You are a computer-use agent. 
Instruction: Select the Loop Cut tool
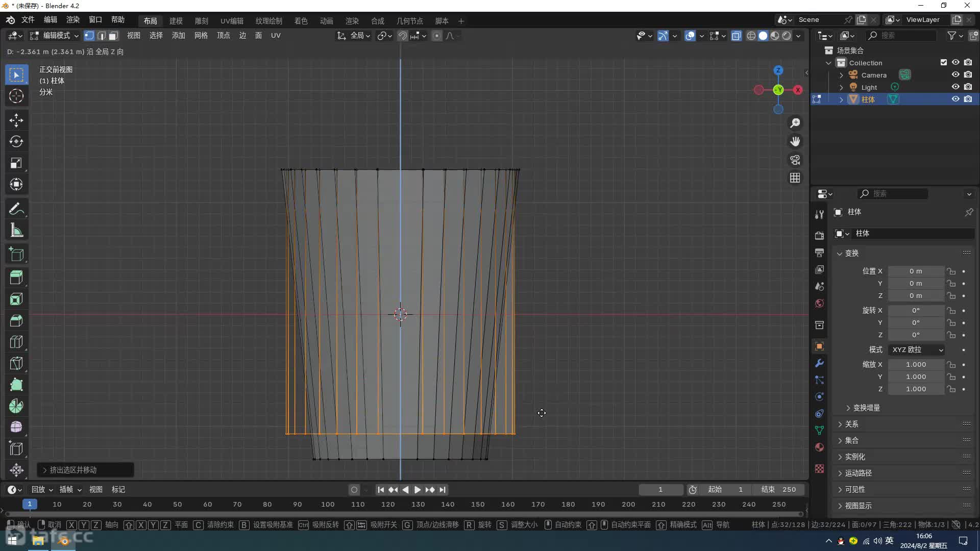pyautogui.click(x=16, y=342)
